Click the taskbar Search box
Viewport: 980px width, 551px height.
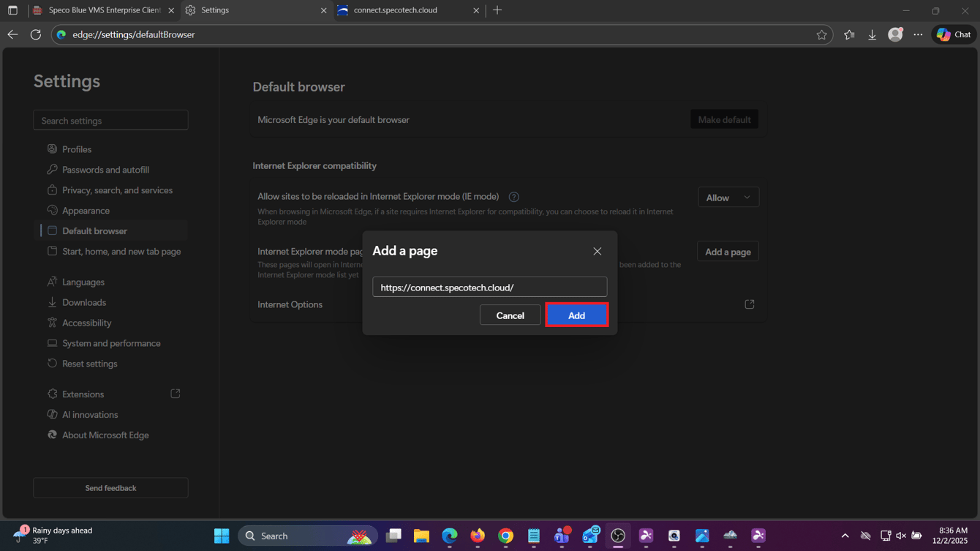point(308,536)
